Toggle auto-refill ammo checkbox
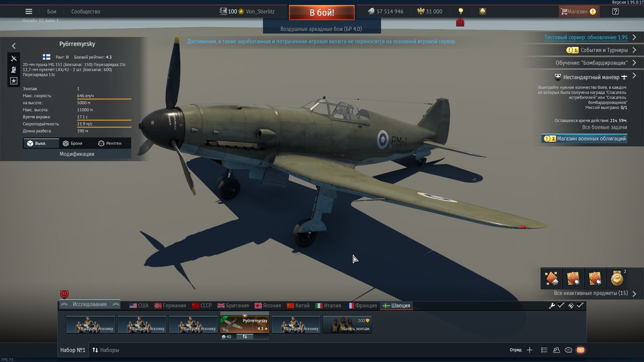644x362 pixels. (580, 305)
